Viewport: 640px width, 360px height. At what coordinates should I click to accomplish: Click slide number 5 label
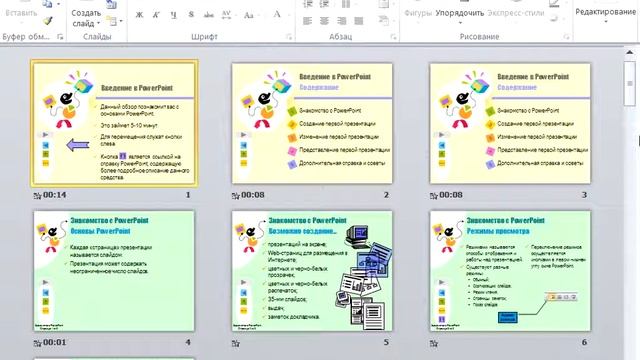pyautogui.click(x=386, y=342)
